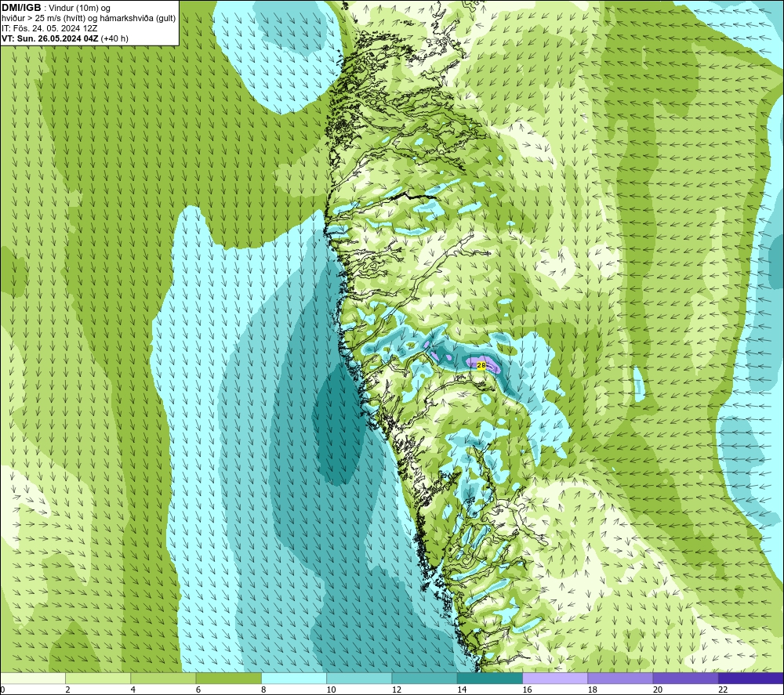
Task: Click the '(+40 h)' forecast offset text
Action: coord(114,38)
